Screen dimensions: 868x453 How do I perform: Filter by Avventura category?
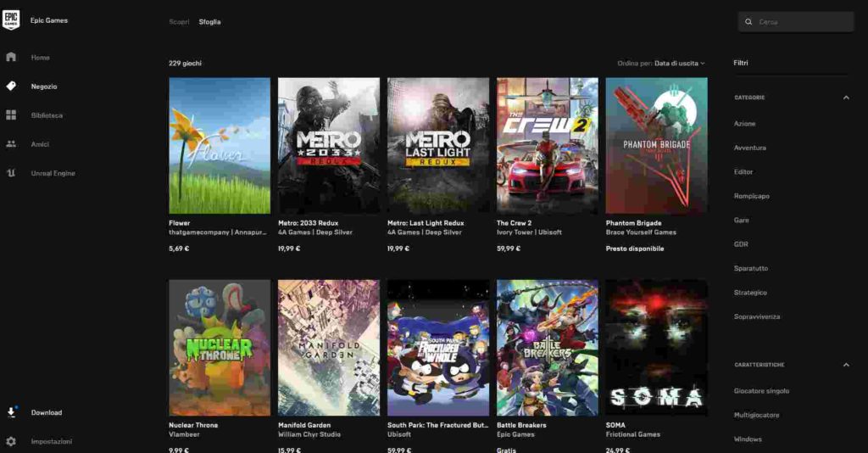tap(750, 148)
